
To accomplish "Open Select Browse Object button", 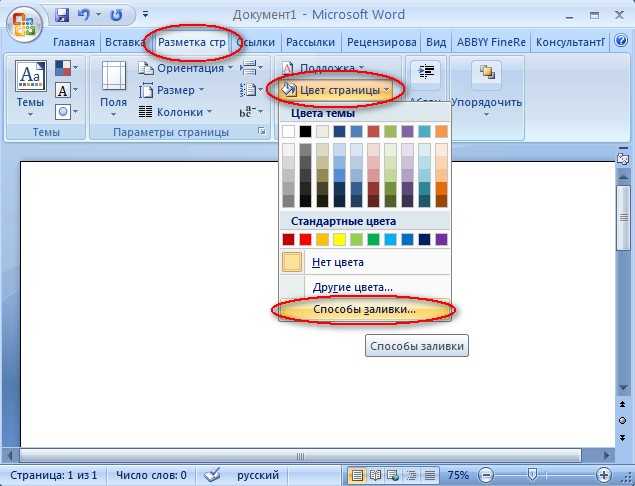I will click(x=623, y=420).
